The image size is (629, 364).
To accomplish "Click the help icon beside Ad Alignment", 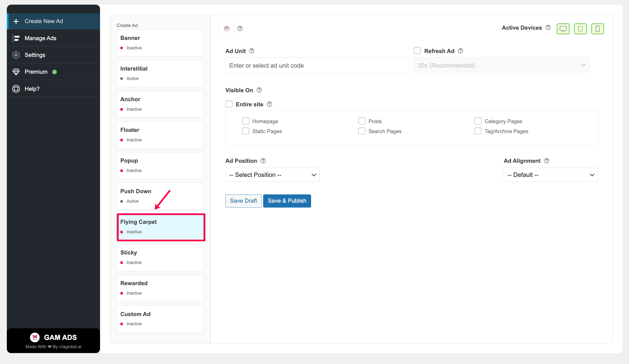I will coord(547,161).
